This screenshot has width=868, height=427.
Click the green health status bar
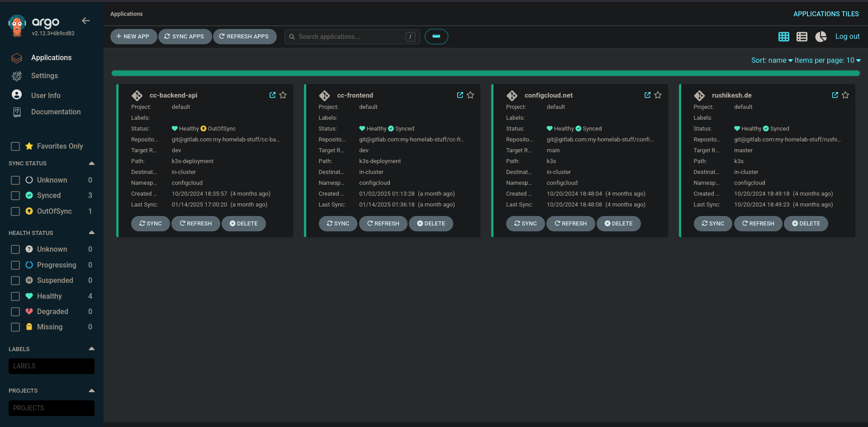[x=485, y=73]
